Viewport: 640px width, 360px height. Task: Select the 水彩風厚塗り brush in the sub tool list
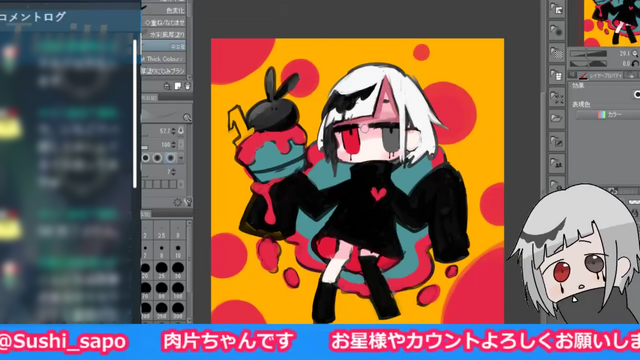point(164,34)
